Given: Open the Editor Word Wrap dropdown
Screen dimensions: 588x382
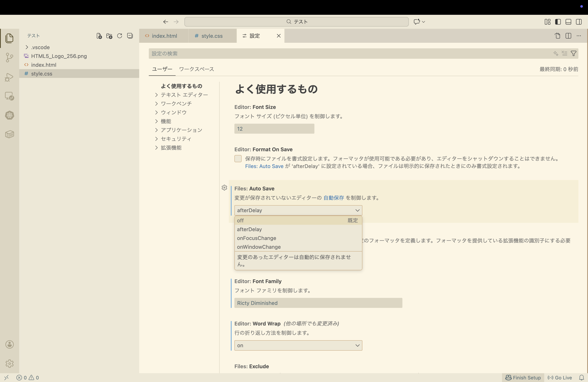Looking at the screenshot, I should 298,345.
